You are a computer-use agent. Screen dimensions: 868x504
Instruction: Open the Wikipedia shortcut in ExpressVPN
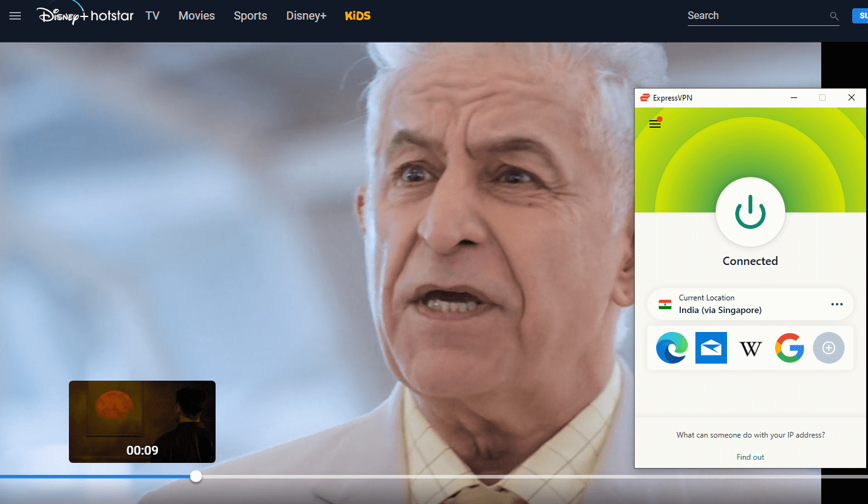click(x=750, y=348)
